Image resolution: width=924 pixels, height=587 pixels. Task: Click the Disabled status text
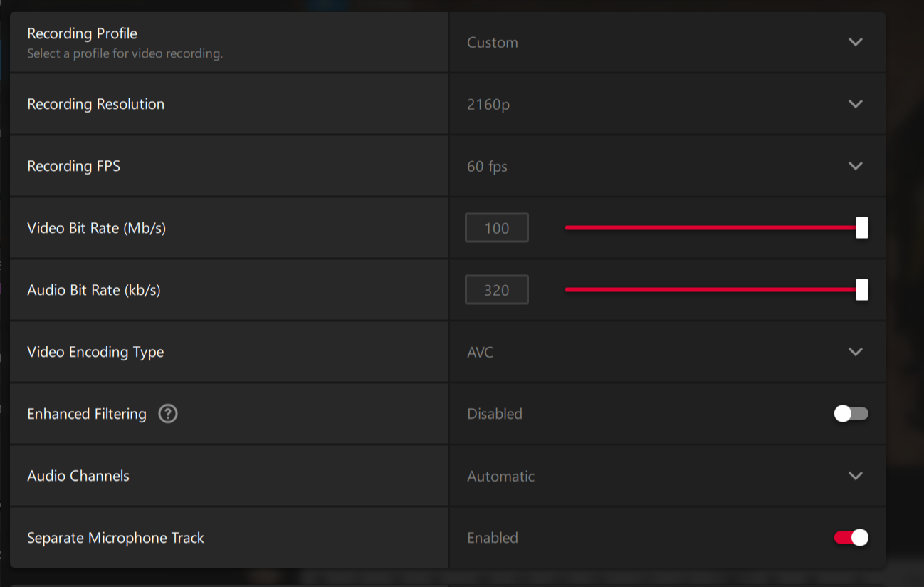[495, 414]
